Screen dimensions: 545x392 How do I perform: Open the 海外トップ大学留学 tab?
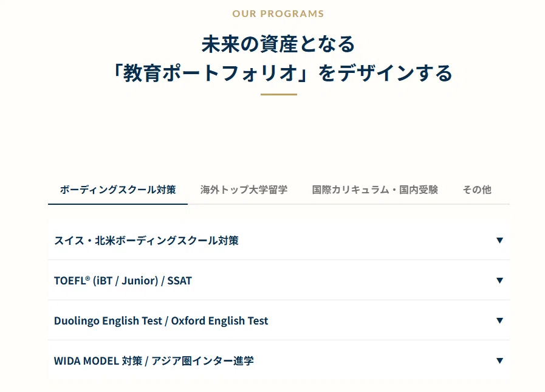[x=244, y=190]
